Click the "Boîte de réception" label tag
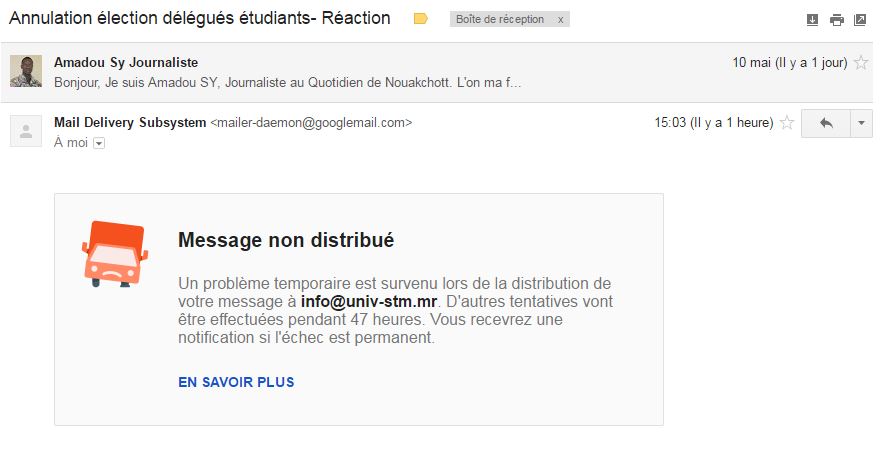 (500, 20)
